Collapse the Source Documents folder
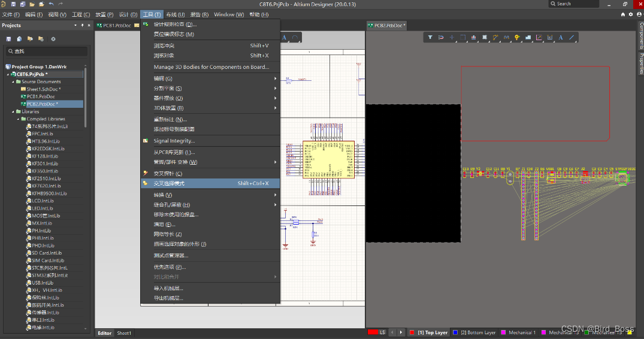 (13, 81)
